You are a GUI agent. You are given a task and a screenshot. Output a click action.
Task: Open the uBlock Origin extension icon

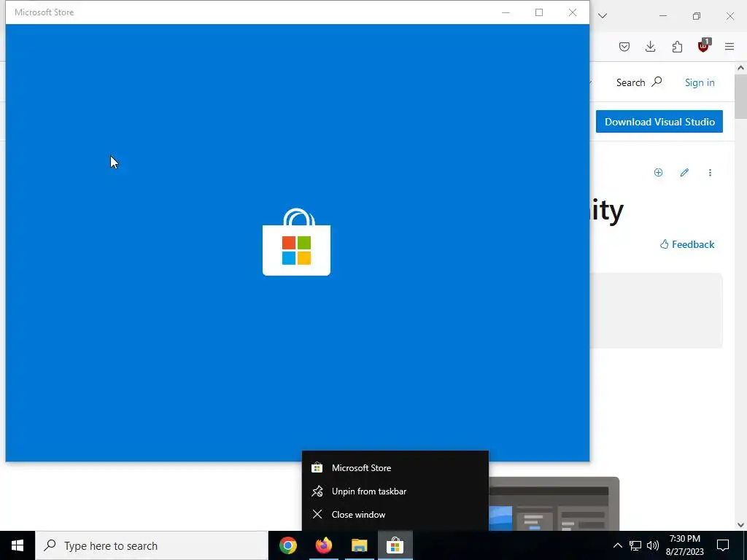coord(703,46)
